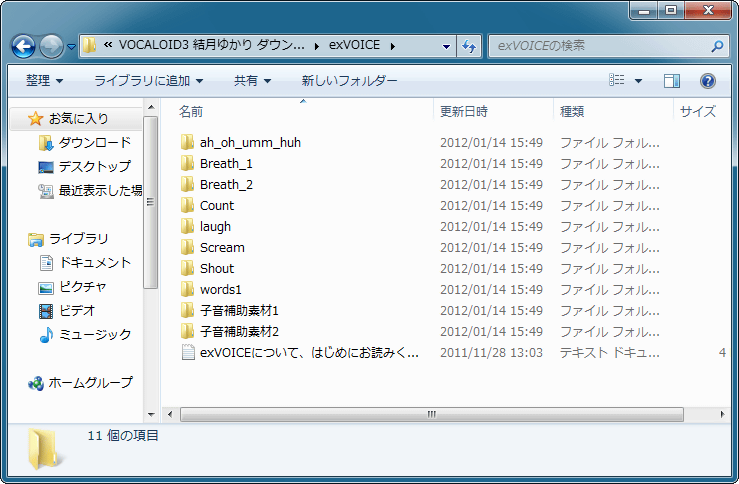Toggle the preview pane icon
The height and width of the screenshot is (484, 739).
(672, 81)
